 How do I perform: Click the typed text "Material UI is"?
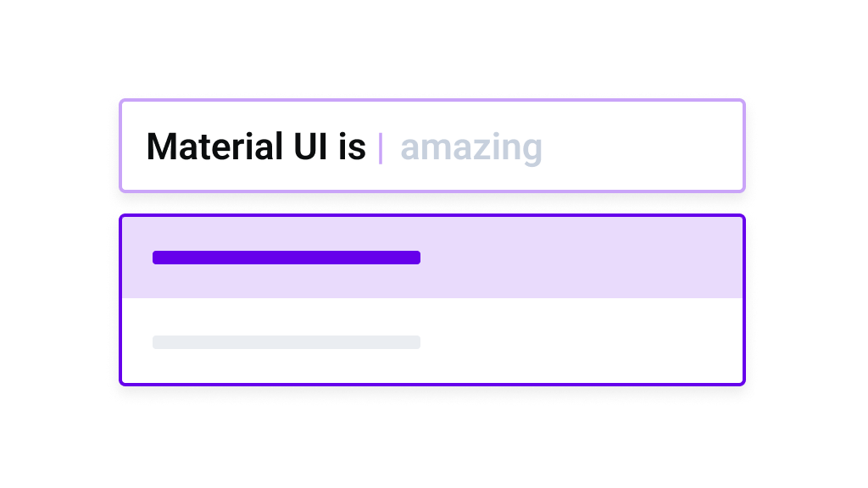(x=255, y=147)
